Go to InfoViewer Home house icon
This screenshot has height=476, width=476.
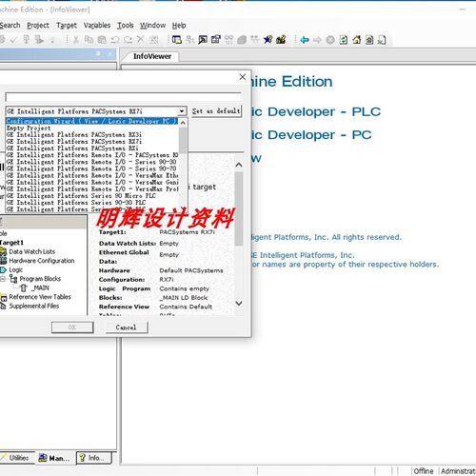357,40
